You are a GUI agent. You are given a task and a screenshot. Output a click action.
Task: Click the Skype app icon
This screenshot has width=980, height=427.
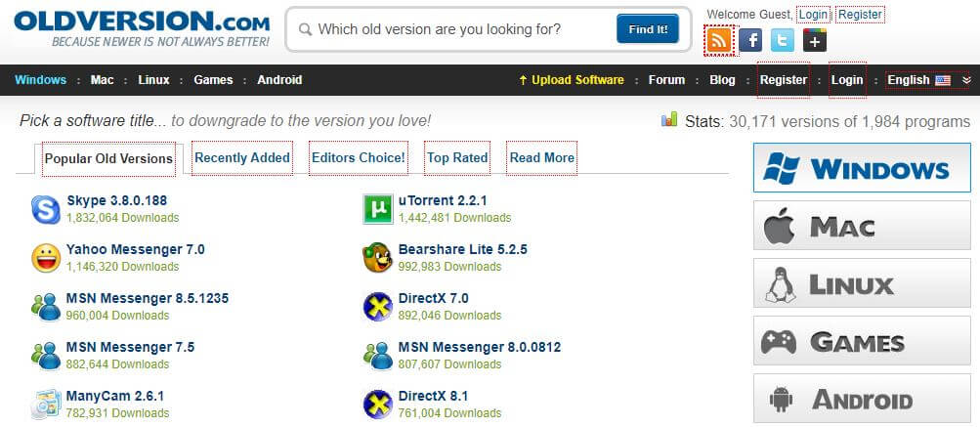click(x=46, y=209)
